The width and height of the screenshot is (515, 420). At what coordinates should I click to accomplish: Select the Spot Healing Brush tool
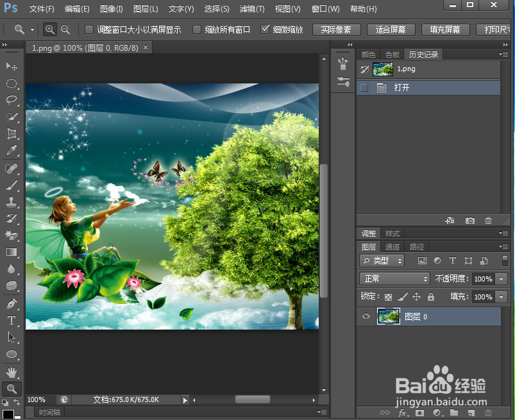point(12,169)
